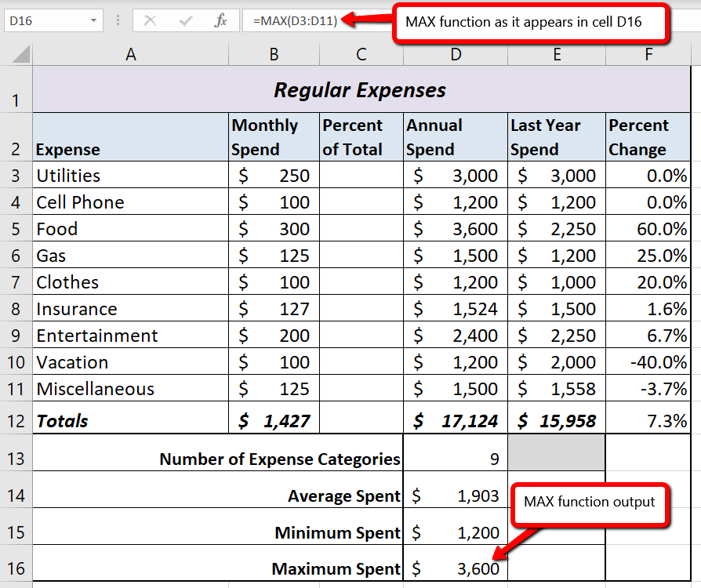Viewport: 701px width, 588px height.
Task: Click Food monthly spend 300
Action: 274,228
